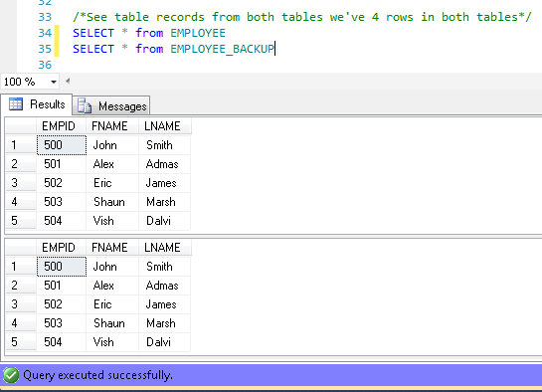The height and width of the screenshot is (392, 542).
Task: Click Dalvi cell in first result grid
Action: [164, 221]
